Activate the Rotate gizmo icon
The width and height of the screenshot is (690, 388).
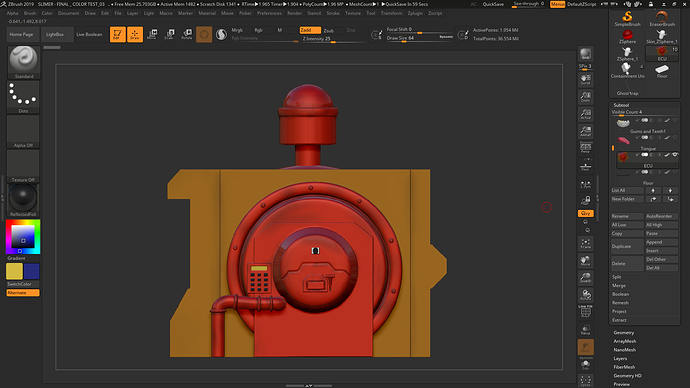pos(187,34)
